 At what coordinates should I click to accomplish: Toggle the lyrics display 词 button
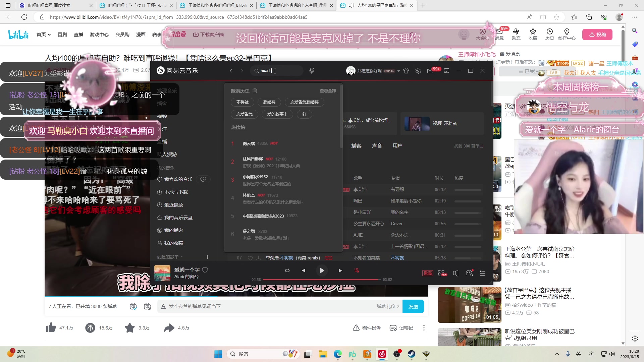(357, 270)
